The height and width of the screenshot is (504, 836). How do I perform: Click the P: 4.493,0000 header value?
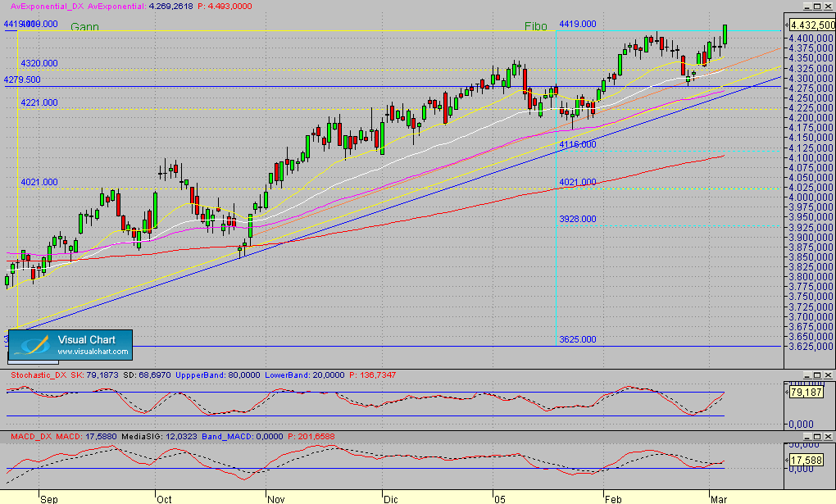[225, 7]
